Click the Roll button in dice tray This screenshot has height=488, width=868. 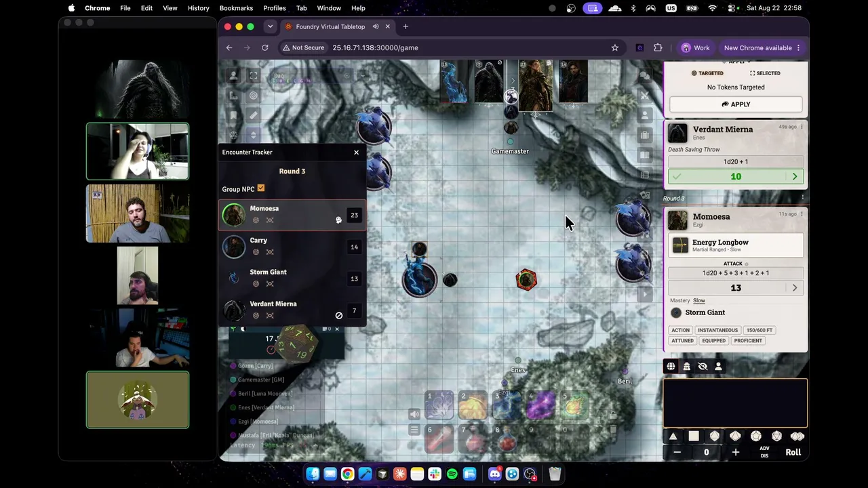click(x=793, y=452)
